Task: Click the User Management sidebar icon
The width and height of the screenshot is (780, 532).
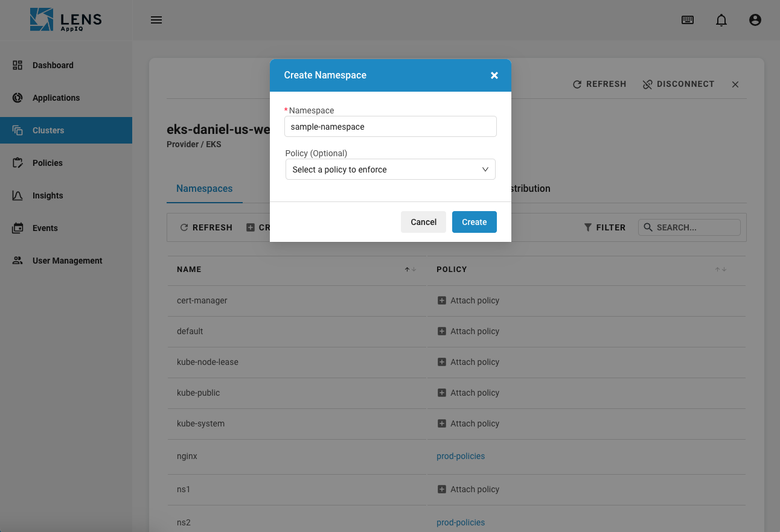Action: click(18, 261)
